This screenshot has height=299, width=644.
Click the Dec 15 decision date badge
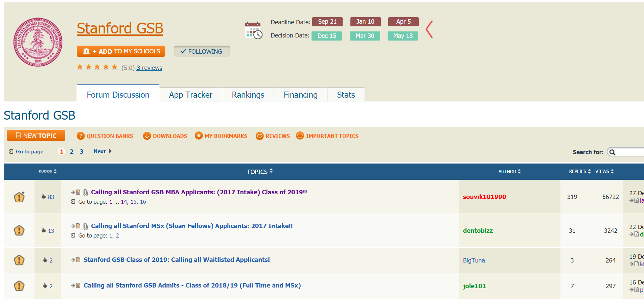pos(327,36)
